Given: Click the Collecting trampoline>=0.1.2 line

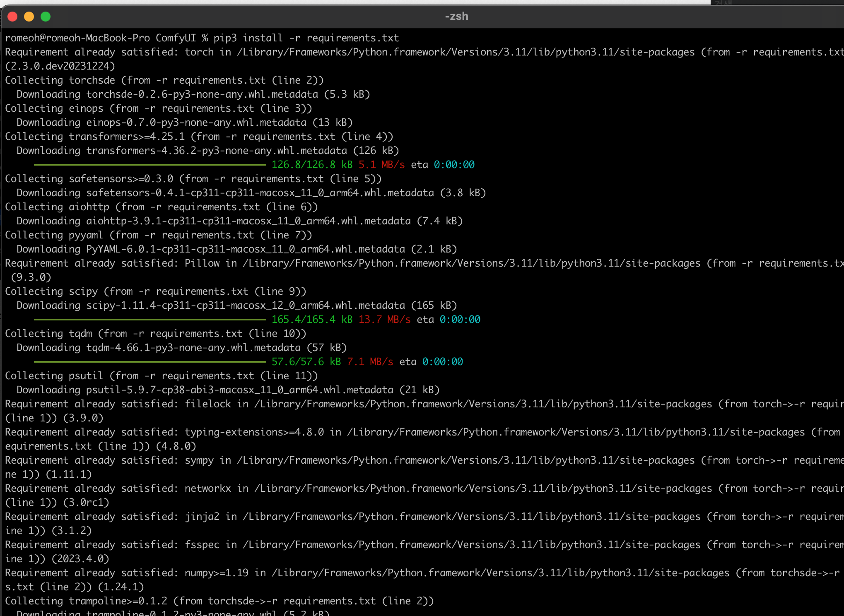Looking at the screenshot, I should point(219,601).
